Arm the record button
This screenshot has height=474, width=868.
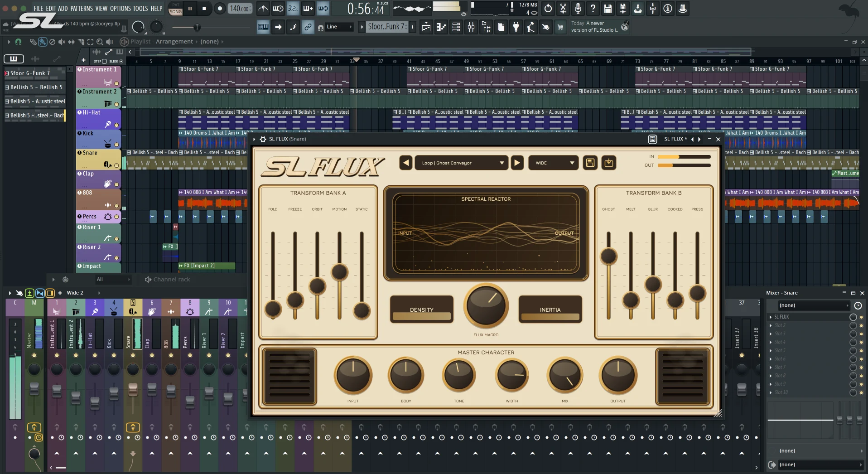point(220,8)
